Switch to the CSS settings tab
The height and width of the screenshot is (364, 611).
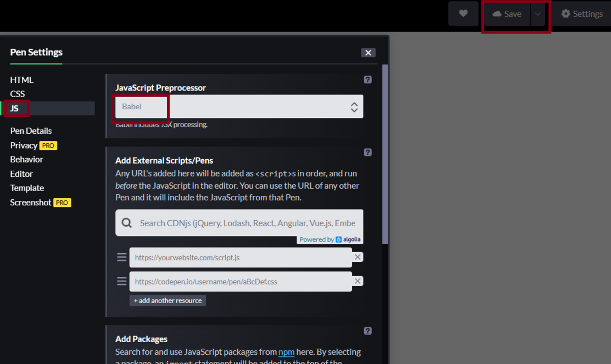pos(17,94)
